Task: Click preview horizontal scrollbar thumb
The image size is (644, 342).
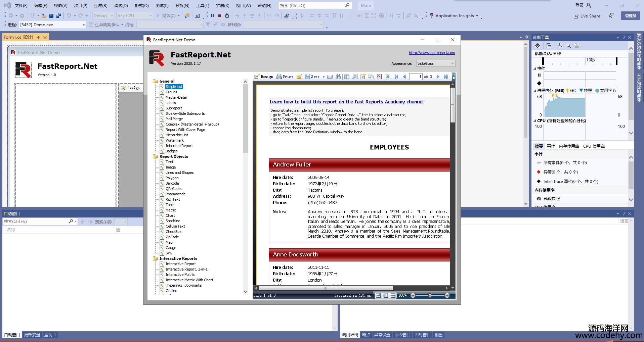Action: (326, 288)
